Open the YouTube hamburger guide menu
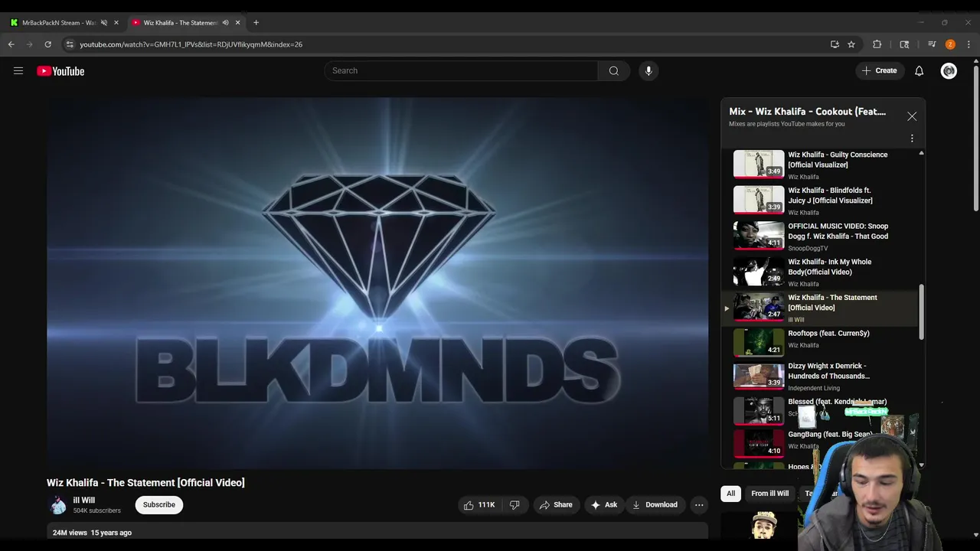 tap(18, 70)
